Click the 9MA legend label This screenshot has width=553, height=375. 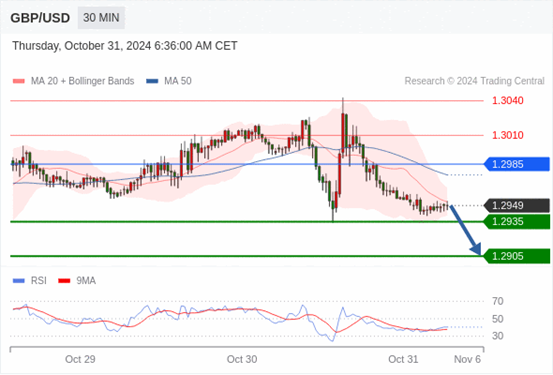(x=86, y=281)
